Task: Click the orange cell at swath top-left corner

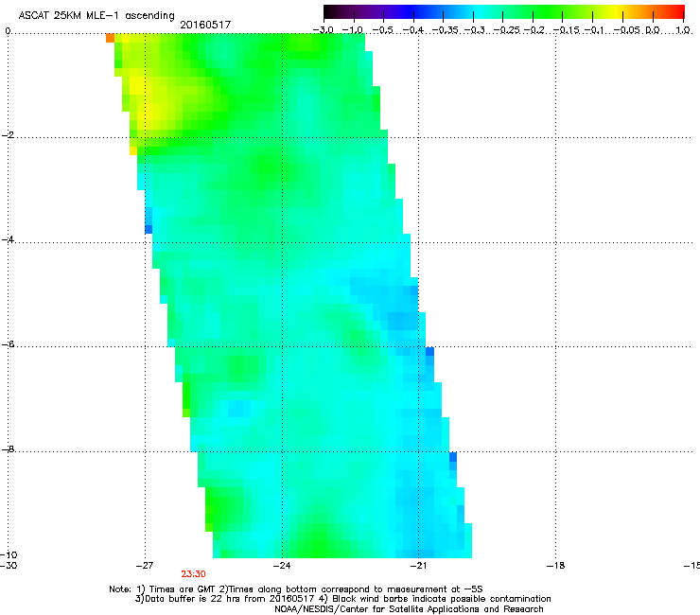Action: tap(111, 38)
